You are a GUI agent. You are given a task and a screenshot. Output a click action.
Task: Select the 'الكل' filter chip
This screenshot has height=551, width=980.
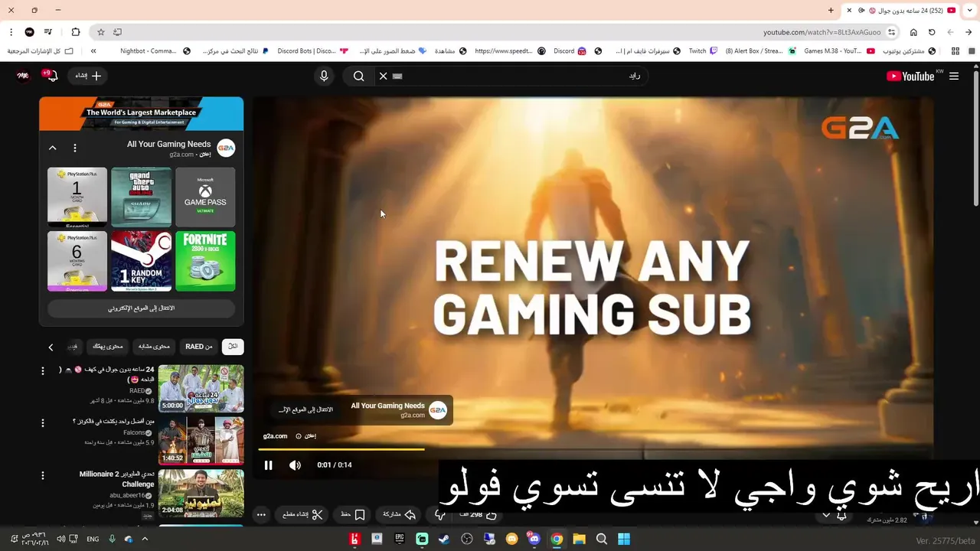click(233, 347)
